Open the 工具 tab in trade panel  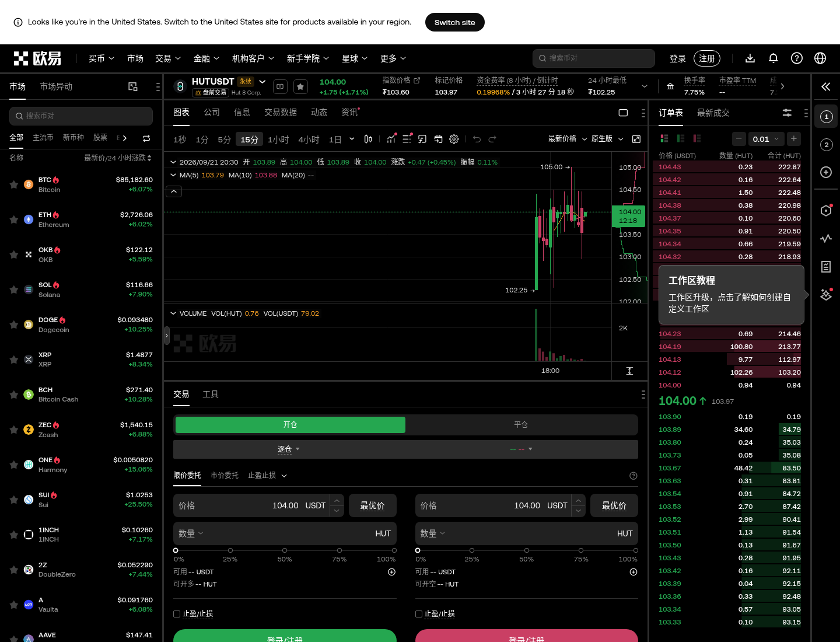pos(211,395)
